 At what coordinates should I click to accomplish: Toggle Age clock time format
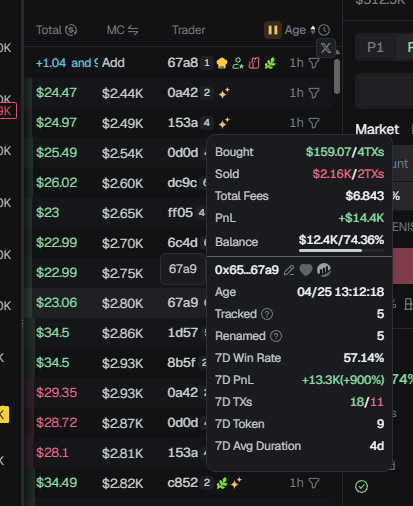coord(324,30)
